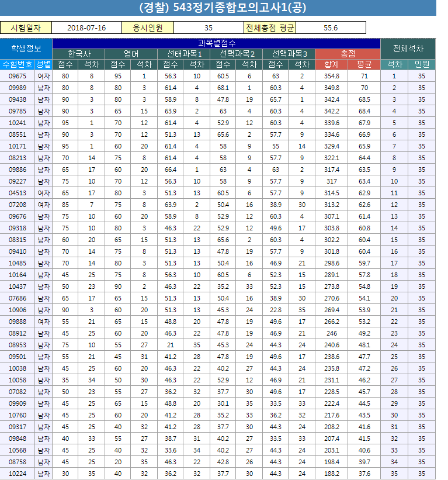The height and width of the screenshot is (480, 448).
Task: Select 여자 in row 07208
Action: (43, 205)
